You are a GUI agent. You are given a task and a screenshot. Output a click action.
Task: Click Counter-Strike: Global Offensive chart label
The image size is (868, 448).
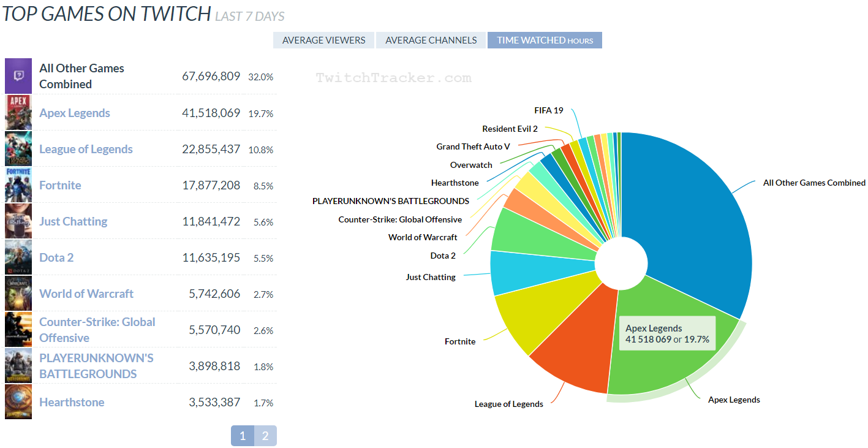point(400,219)
